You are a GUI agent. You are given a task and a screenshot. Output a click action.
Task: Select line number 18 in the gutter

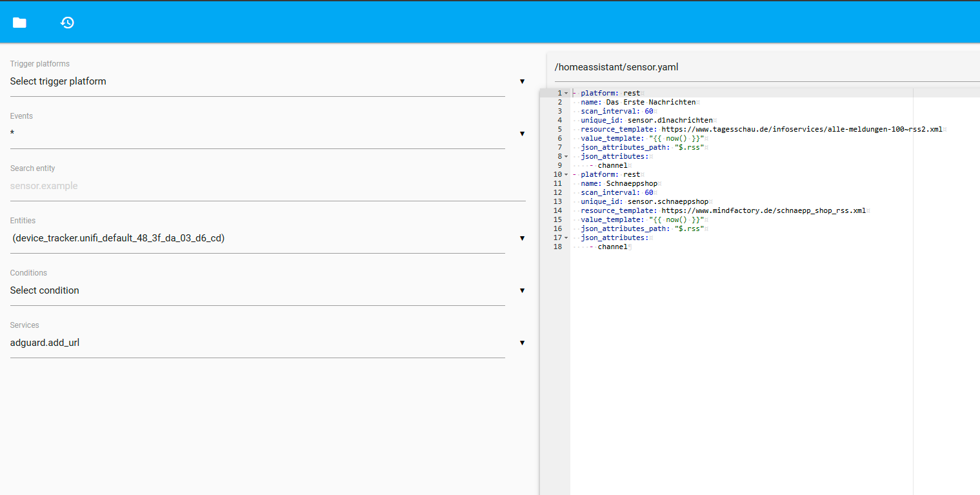pyautogui.click(x=557, y=247)
